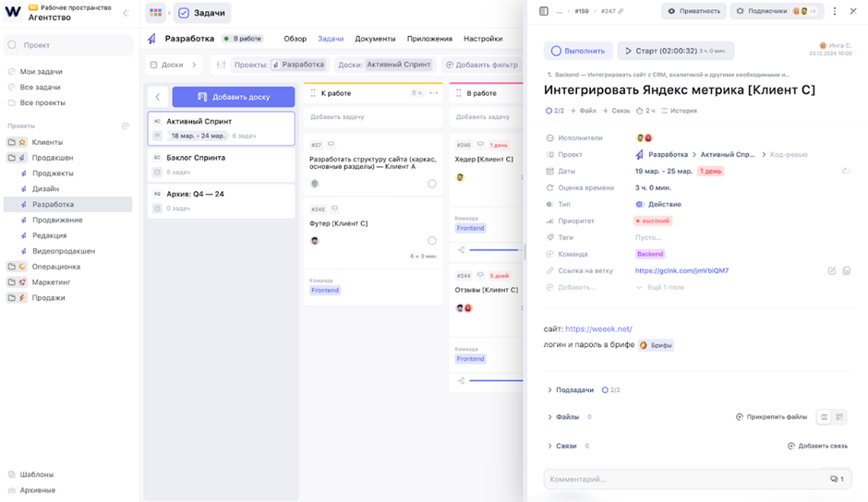
Task: Open the Документы tab
Action: click(375, 39)
